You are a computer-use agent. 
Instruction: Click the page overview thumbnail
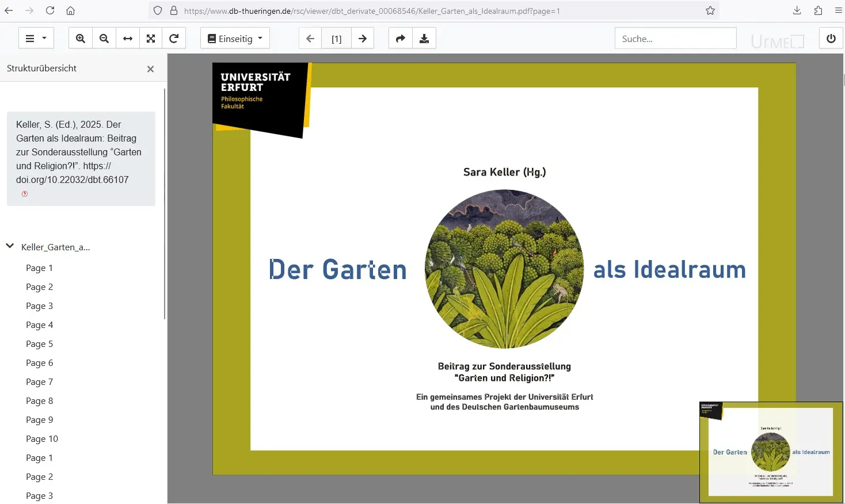[771, 452]
